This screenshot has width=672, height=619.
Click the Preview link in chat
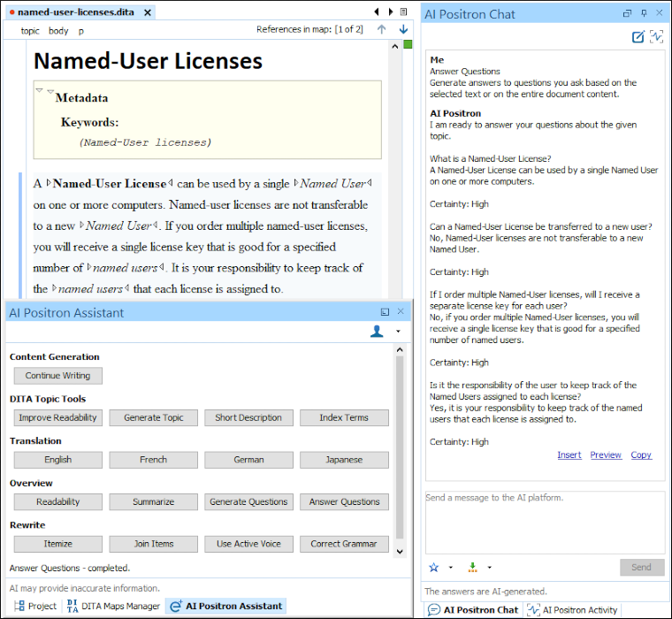click(x=606, y=455)
